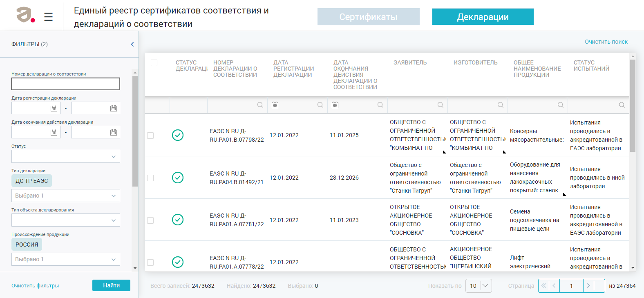The image size is (644, 298).
Task: Open Происхождение продукции dropdown
Action: click(x=66, y=259)
